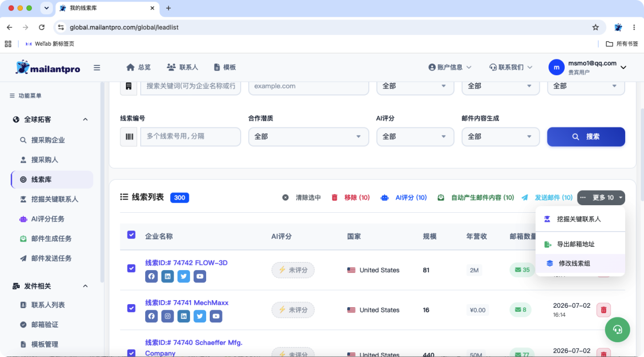The image size is (644, 357).
Task: Collapse the 发件相关 sidebar section
Action: click(85, 286)
